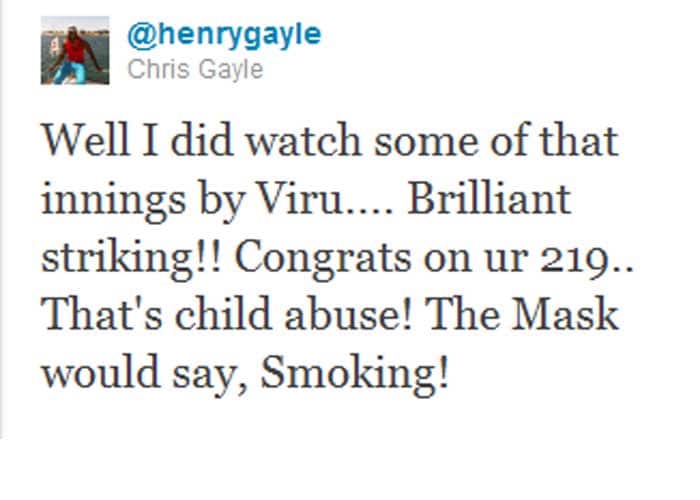The width and height of the screenshot is (700, 500).
Task: Click "The Mask" phrase in tweet
Action: pos(523,314)
